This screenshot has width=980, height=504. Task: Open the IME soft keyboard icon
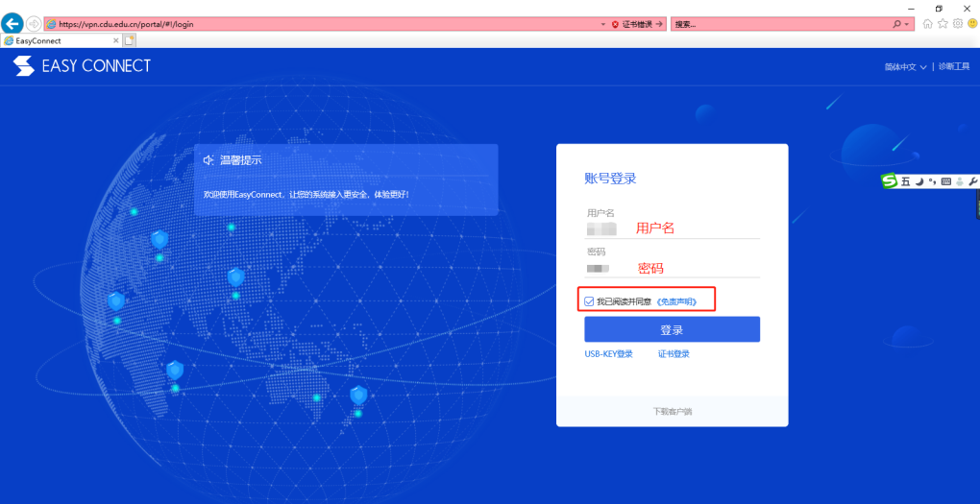pyautogui.click(x=945, y=181)
